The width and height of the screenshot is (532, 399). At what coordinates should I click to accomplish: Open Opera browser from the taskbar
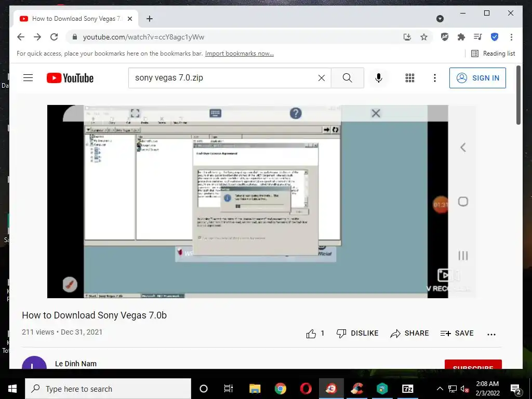pos(305,389)
